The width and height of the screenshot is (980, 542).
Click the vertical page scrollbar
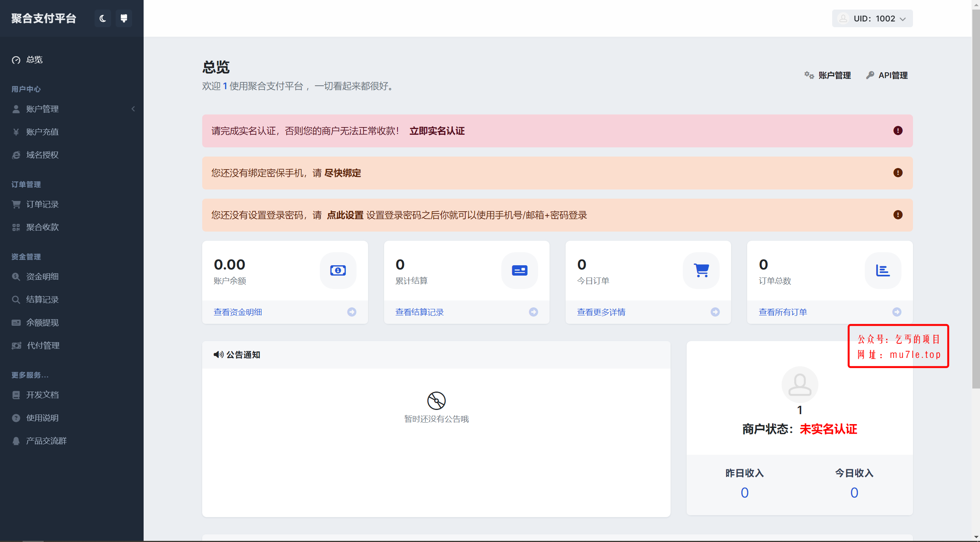tap(976, 199)
